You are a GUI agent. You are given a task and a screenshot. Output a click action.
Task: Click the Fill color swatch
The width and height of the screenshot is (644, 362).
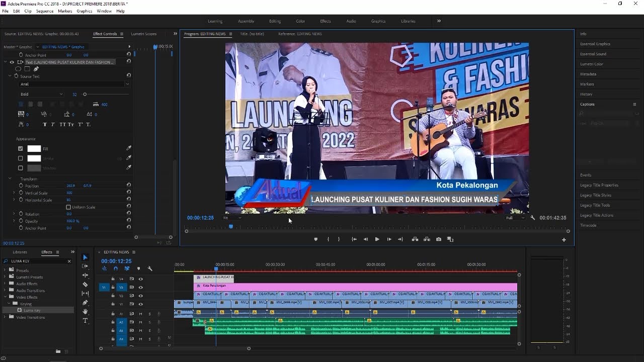tap(34, 149)
